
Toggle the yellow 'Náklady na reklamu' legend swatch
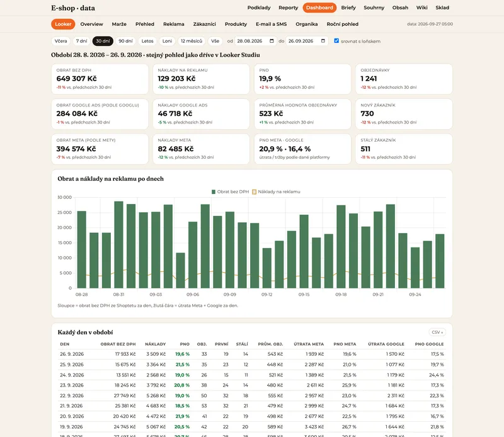point(255,192)
